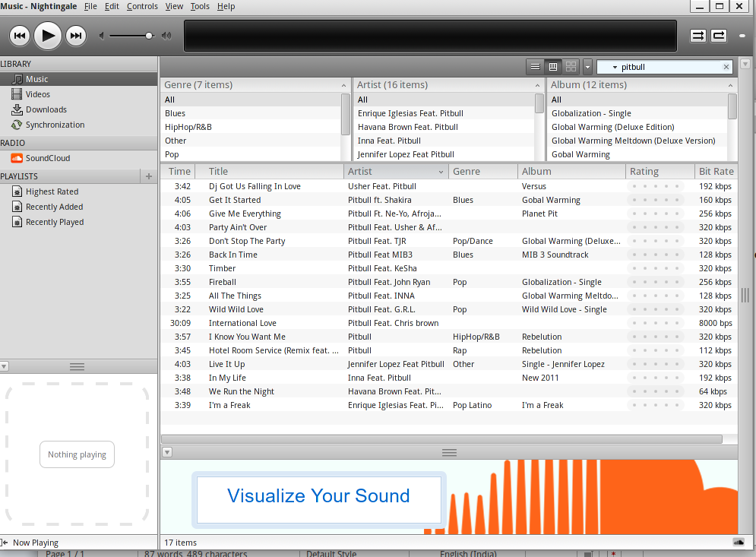Filter by Globalization - Single album

tap(637, 113)
